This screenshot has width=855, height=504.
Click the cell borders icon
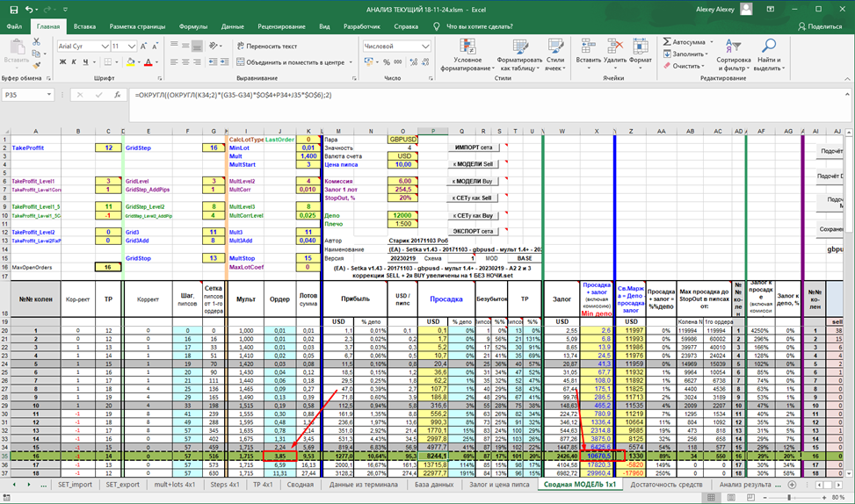pyautogui.click(x=108, y=62)
